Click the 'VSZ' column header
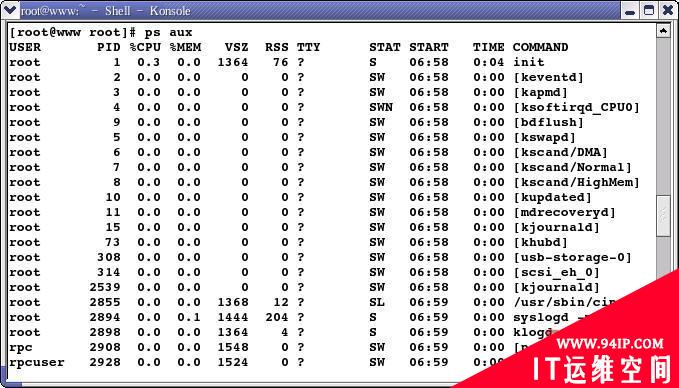The height and width of the screenshot is (388, 679). point(237,47)
